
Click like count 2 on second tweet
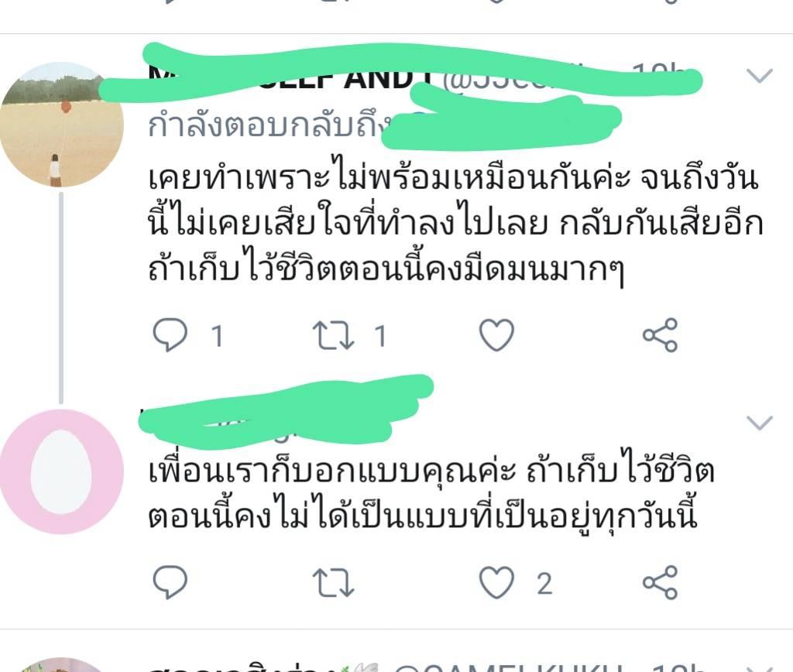(x=544, y=584)
